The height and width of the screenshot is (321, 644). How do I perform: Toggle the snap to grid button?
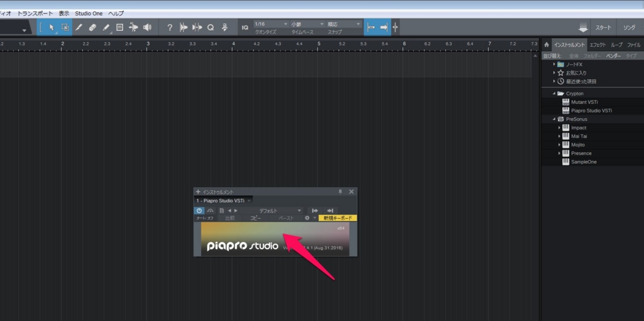click(371, 28)
